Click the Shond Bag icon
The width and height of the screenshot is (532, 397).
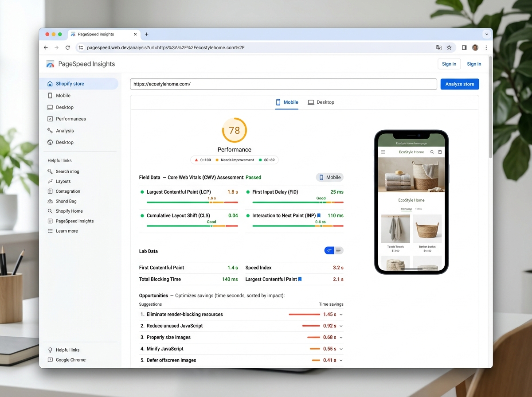[50, 201]
